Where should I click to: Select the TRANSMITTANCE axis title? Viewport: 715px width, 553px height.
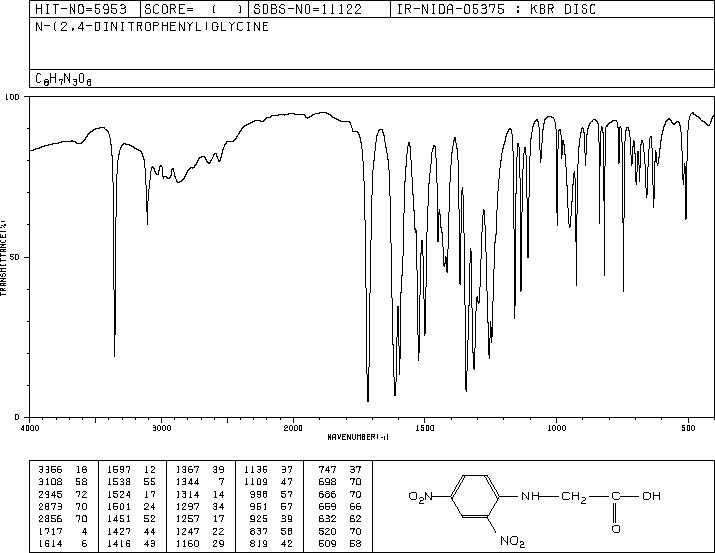(3, 257)
